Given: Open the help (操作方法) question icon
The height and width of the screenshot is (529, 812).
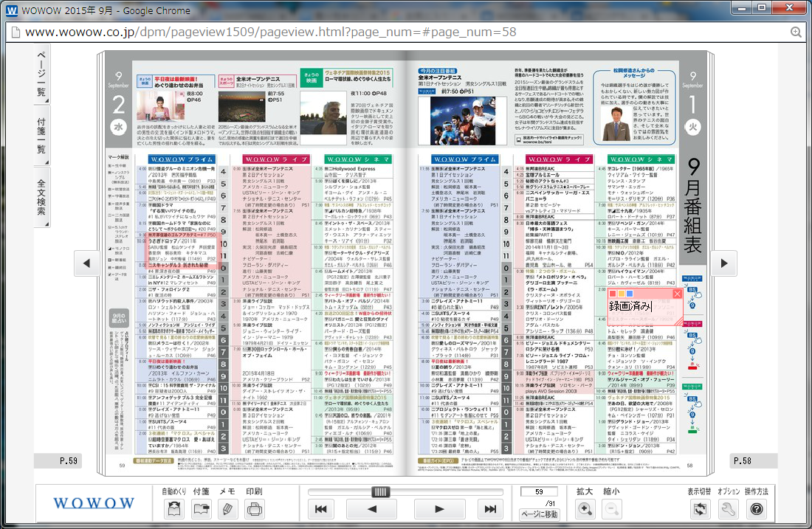Looking at the screenshot, I should (757, 509).
